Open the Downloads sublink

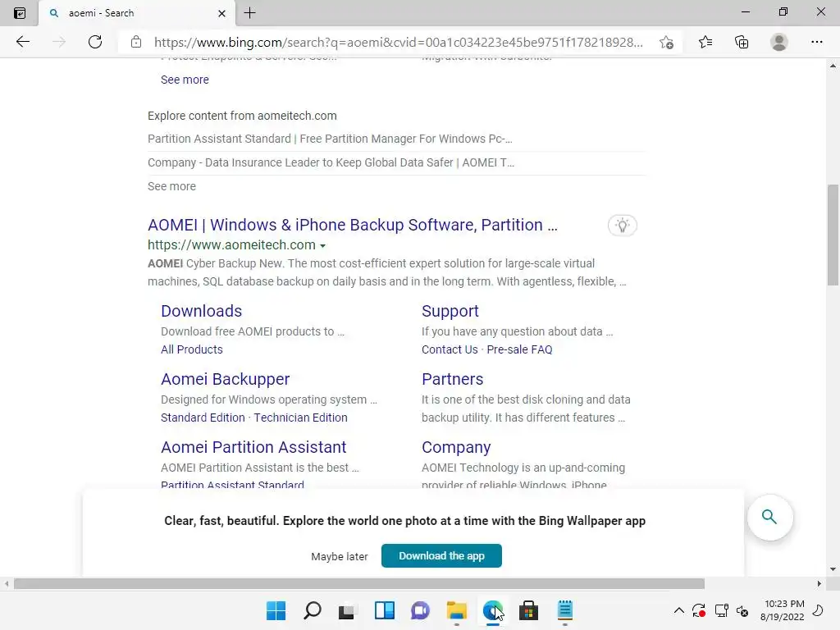[x=202, y=311]
